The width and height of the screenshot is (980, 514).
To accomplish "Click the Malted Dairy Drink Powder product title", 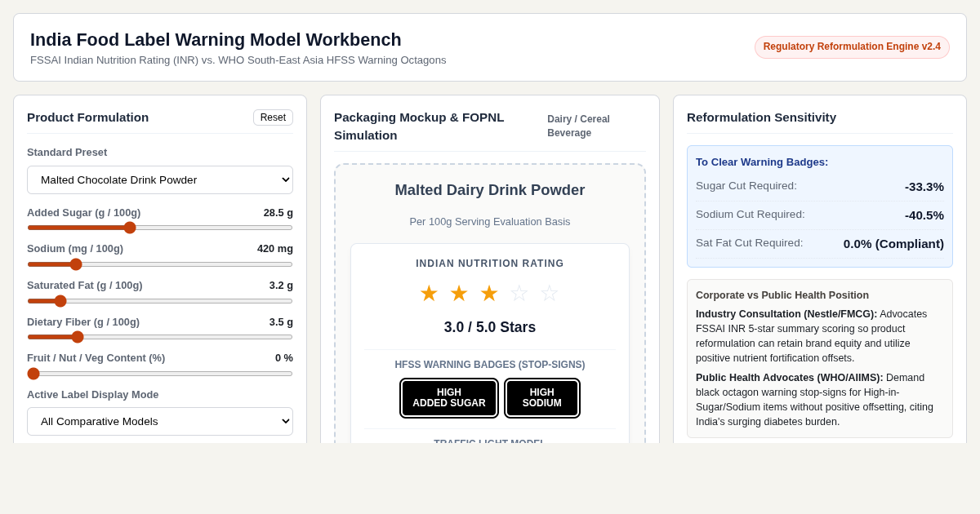I will coord(490,190).
